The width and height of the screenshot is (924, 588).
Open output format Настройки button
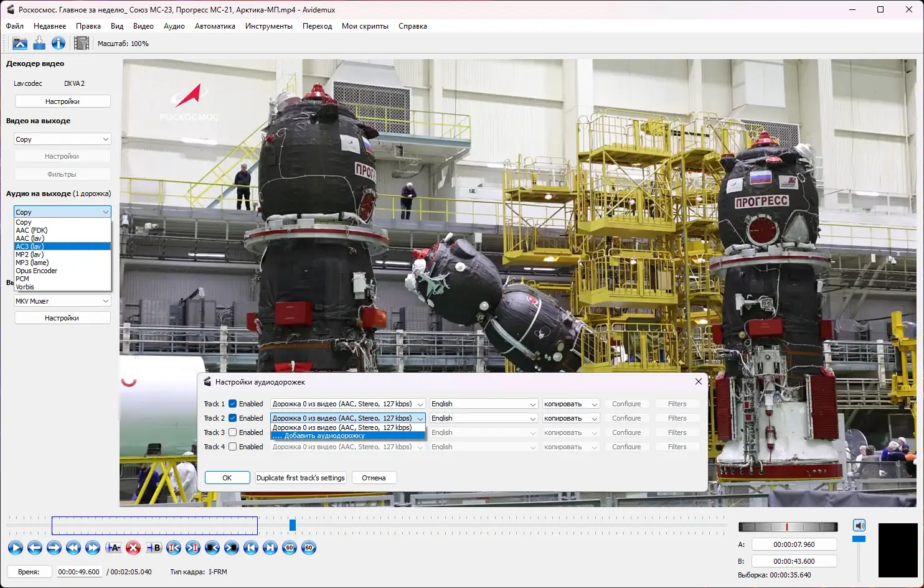click(x=62, y=318)
